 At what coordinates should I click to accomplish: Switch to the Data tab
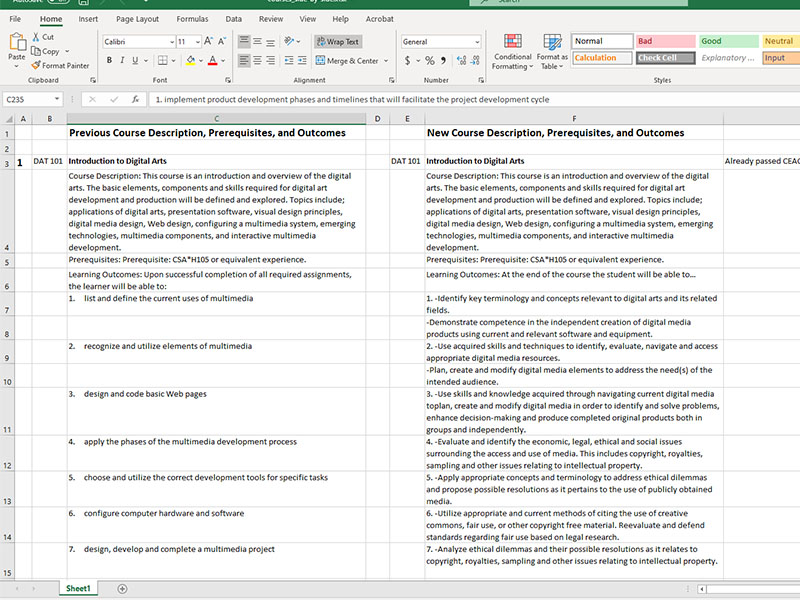[234, 19]
